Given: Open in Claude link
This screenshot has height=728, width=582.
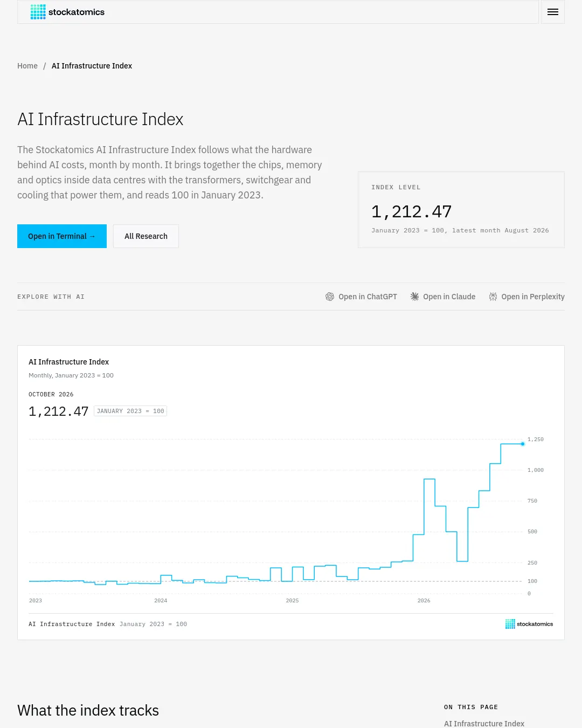Looking at the screenshot, I should (443, 297).
